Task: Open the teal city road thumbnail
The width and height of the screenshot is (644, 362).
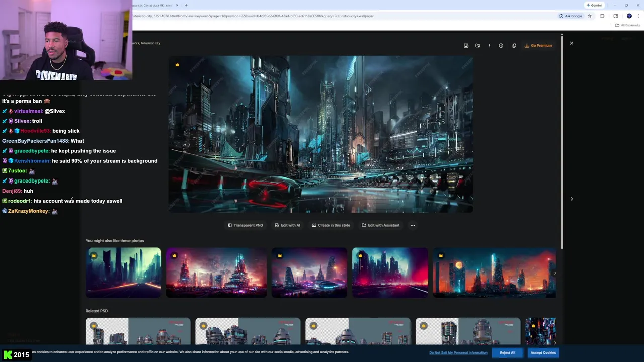Action: click(x=123, y=273)
